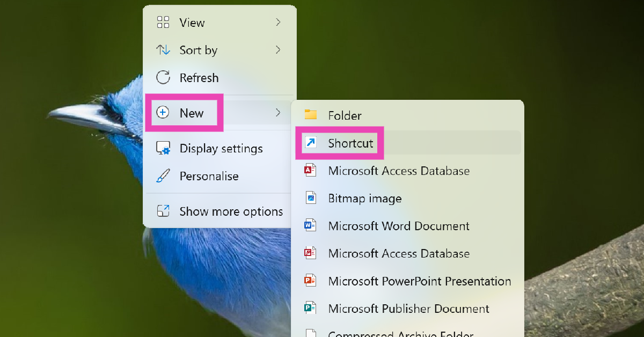644x337 pixels.
Task: Click the blue Shortcut arrow icon
Action: [311, 143]
